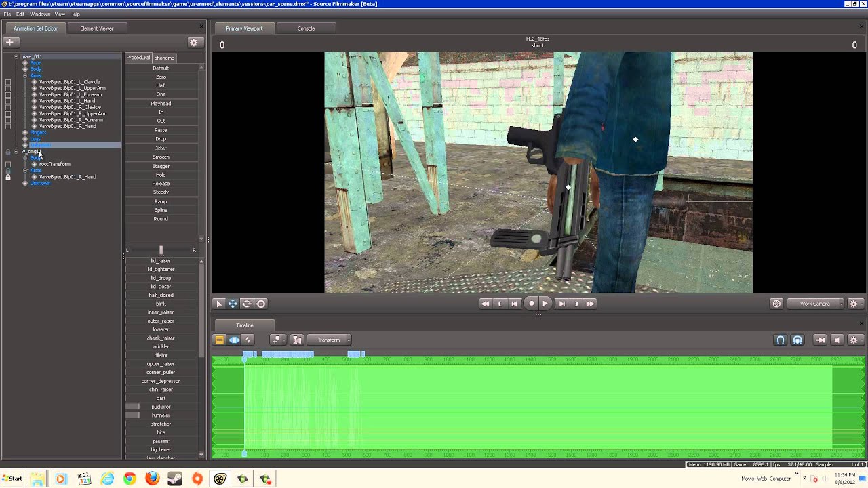Viewport: 868px width, 488px height.
Task: Apply the Smooth preset
Action: (161, 157)
